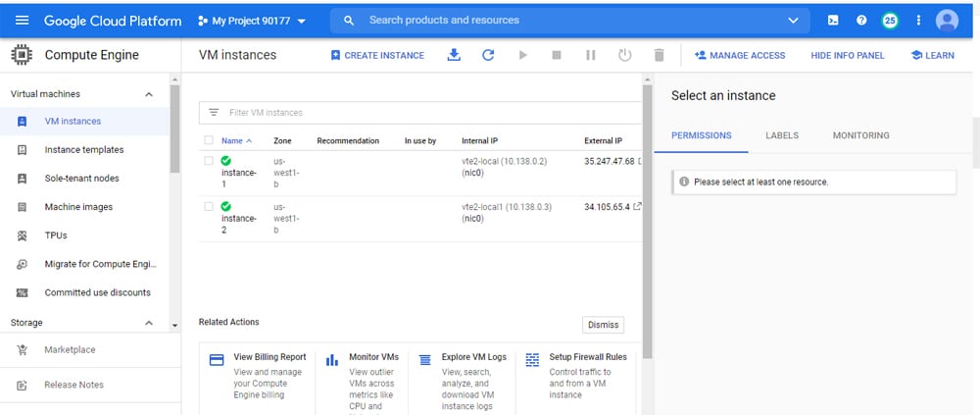Refresh the VM instances list
The image size is (980, 415).
click(488, 55)
